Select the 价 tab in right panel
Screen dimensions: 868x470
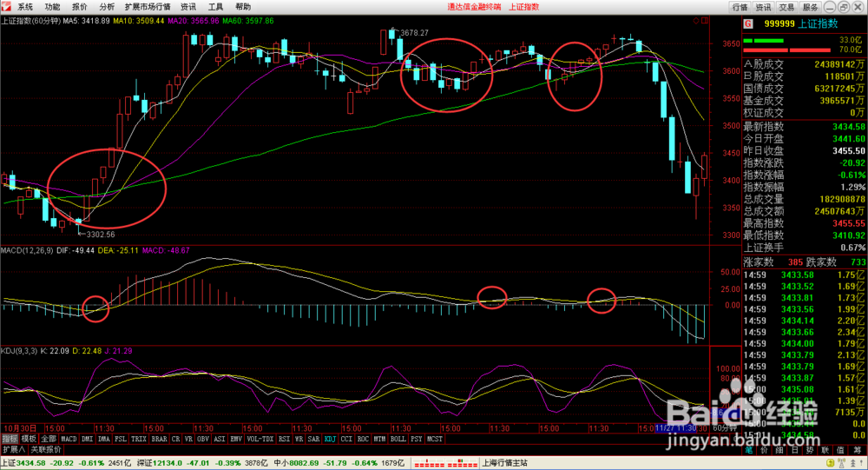click(765, 450)
